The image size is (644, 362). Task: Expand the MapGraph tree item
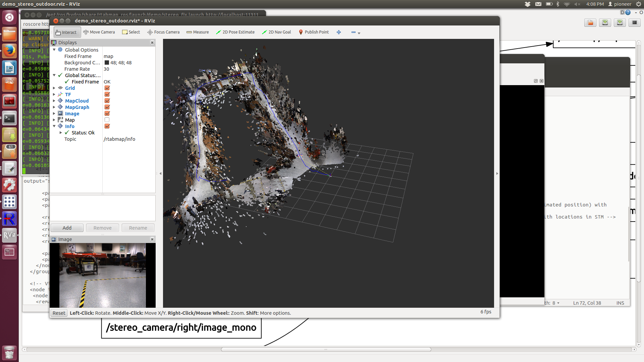click(54, 107)
